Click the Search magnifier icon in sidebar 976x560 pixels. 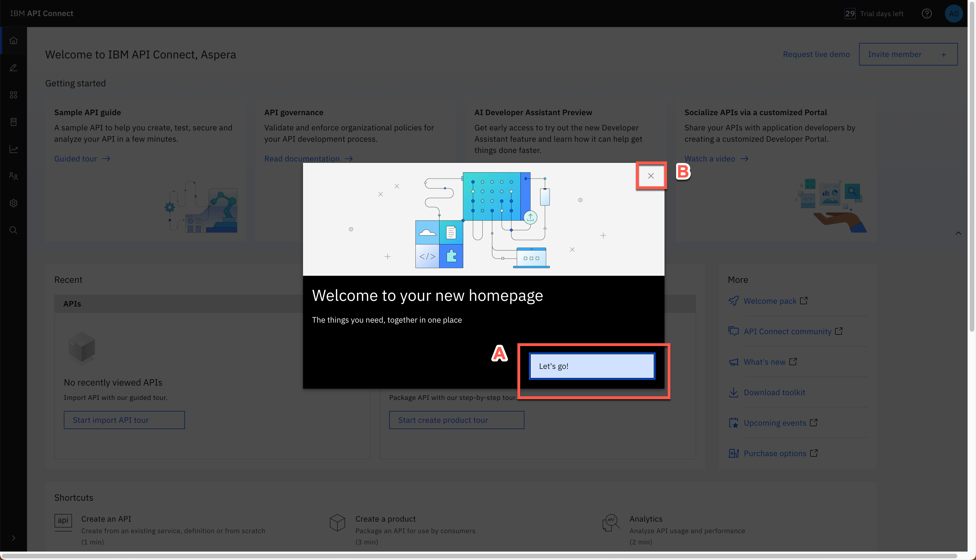coord(14,230)
